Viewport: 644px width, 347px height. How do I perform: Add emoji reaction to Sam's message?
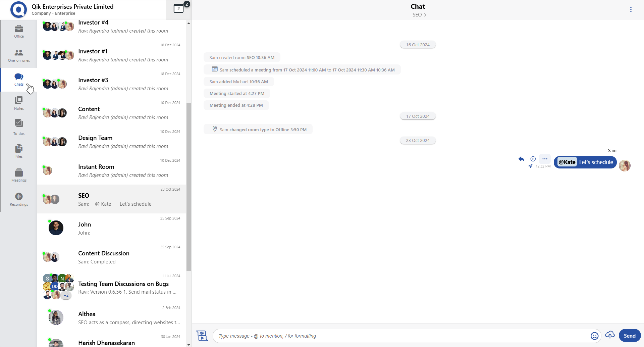pyautogui.click(x=533, y=159)
